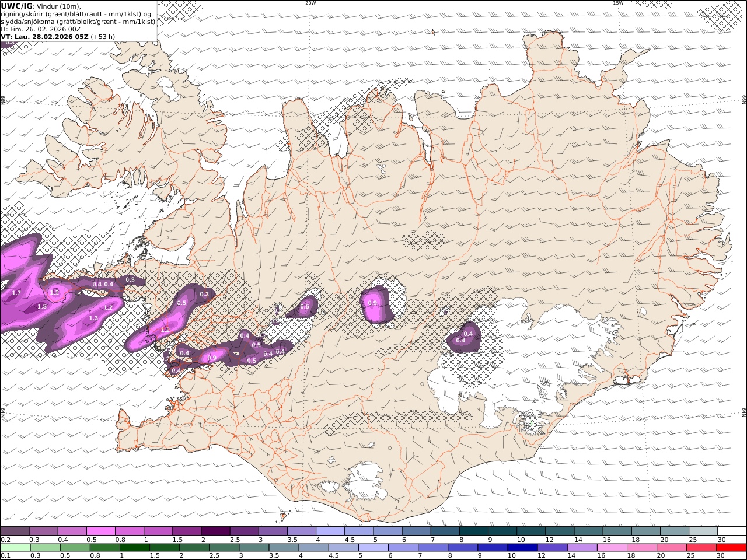747x560 pixels.
Task: Click the pale green 0.1 swatch in the lower scale
Action: point(15,548)
